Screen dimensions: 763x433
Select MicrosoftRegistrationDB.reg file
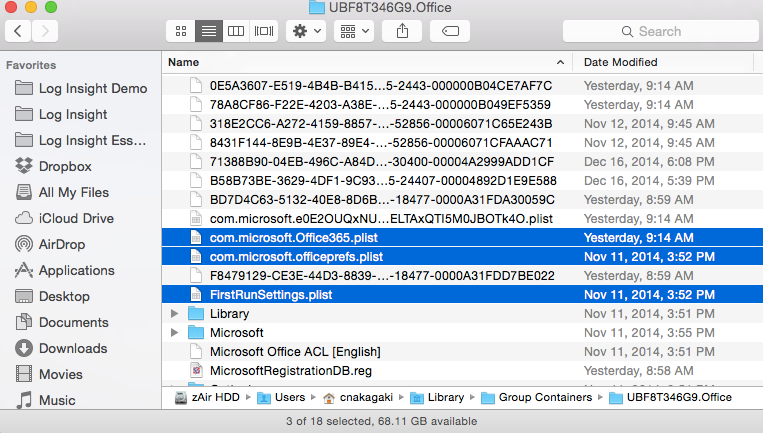[x=462, y=371]
